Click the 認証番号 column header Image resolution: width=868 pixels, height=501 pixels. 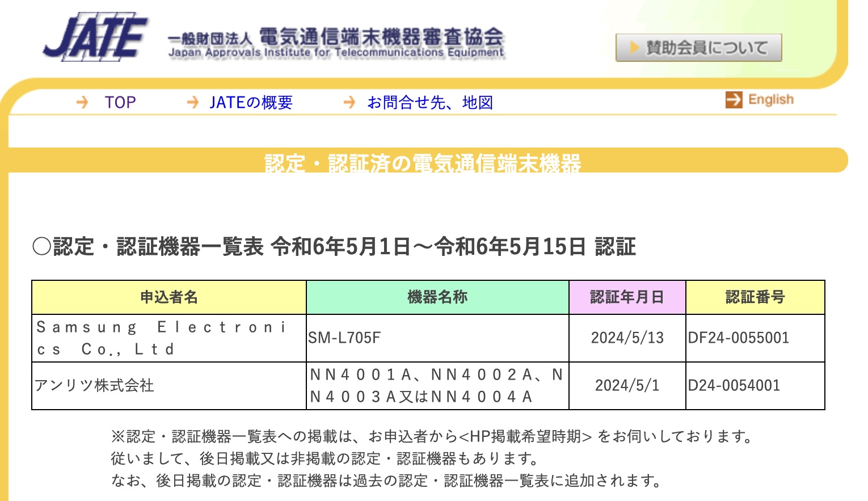point(755,297)
